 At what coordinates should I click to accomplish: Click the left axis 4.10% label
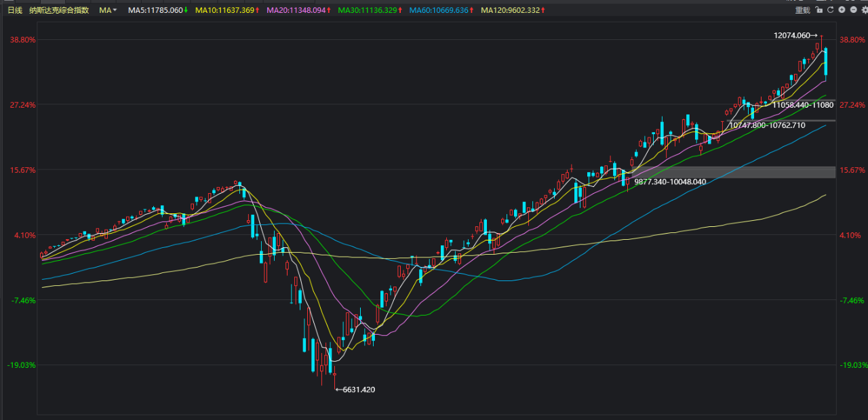point(24,235)
